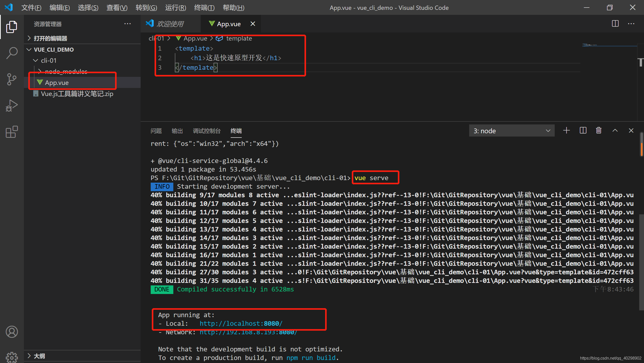Screen dimensions: 644x363
Task: Place cursor on the opening <template> tag line
Action: click(x=194, y=48)
